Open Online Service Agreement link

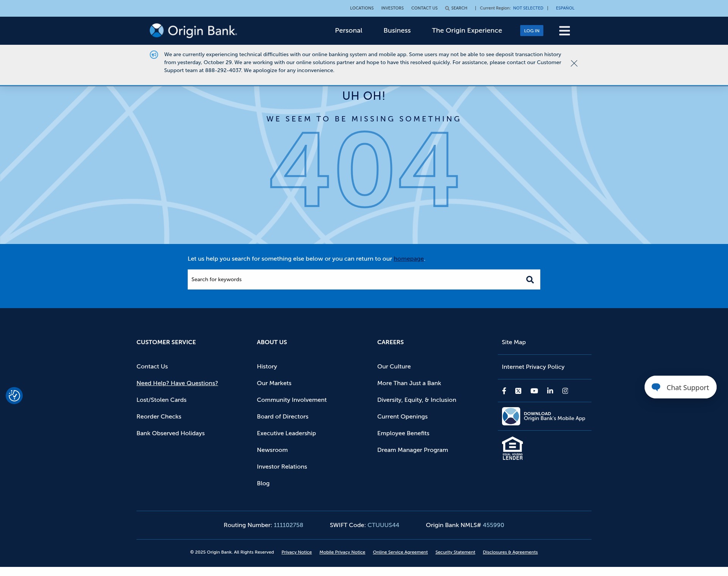[x=400, y=552]
